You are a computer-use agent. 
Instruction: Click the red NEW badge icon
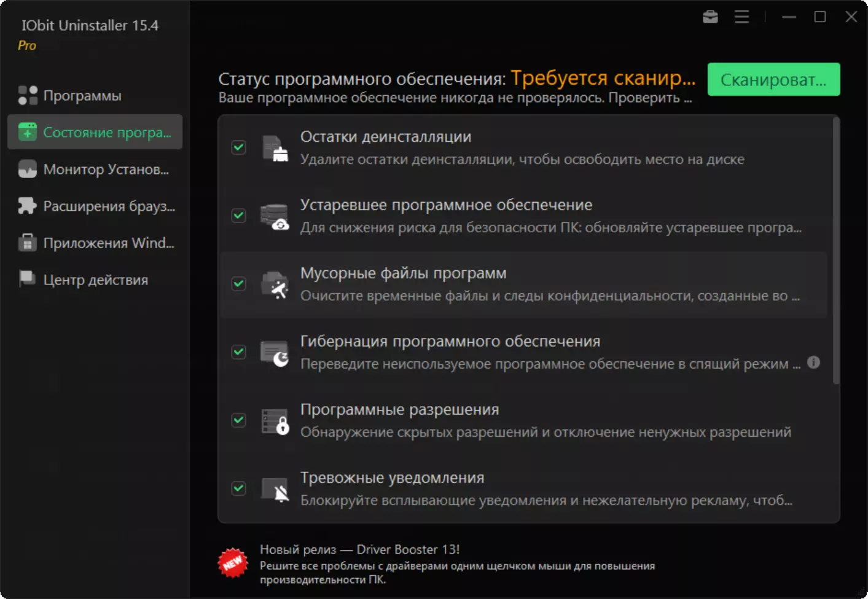(233, 563)
